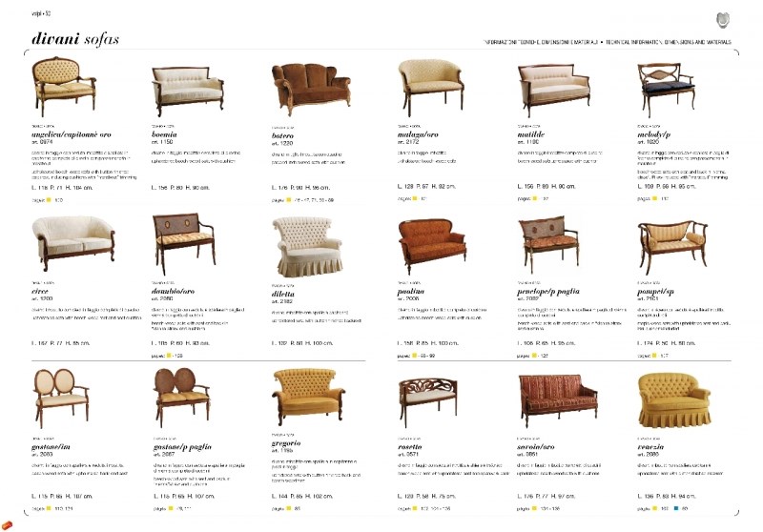
Task: Select the melody/p sofa with blue cushion
Action: point(665,89)
